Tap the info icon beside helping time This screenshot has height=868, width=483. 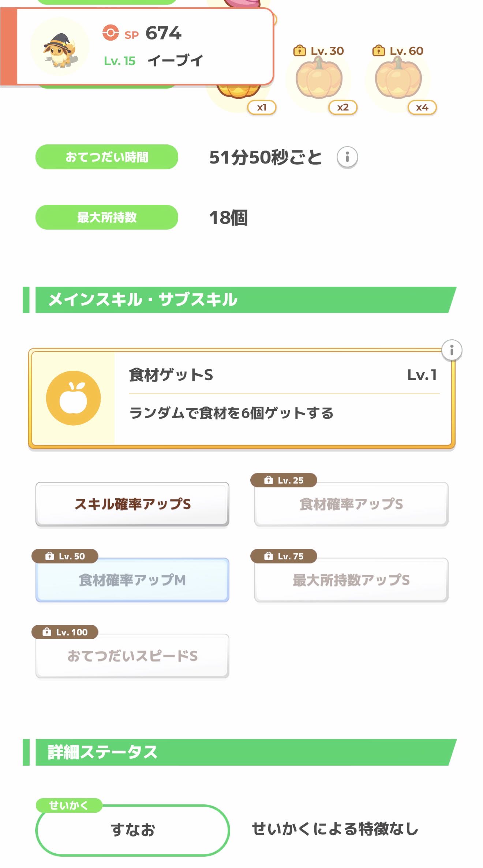pyautogui.click(x=347, y=157)
